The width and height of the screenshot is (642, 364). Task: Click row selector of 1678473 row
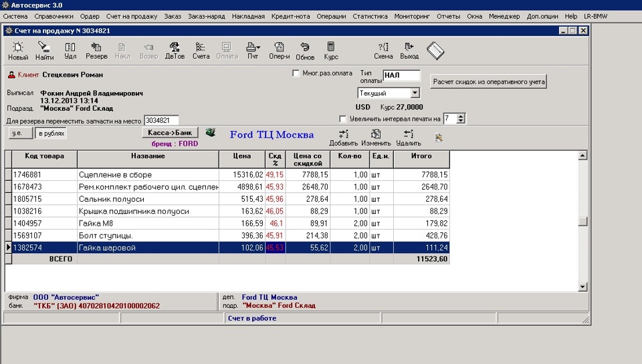tap(8, 187)
